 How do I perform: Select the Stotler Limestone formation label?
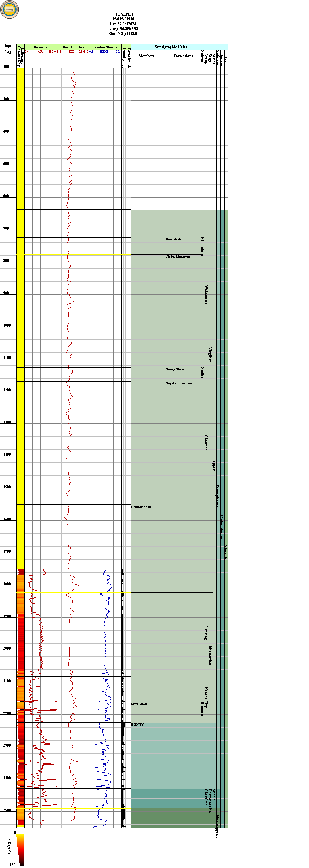coord(178,257)
